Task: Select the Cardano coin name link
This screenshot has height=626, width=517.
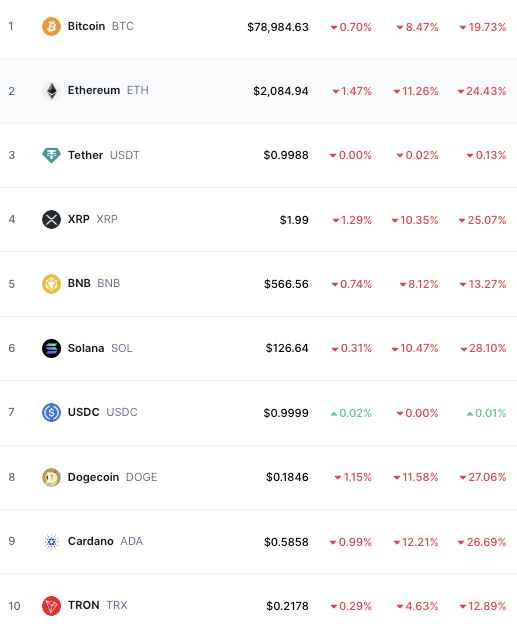Action: click(x=91, y=541)
